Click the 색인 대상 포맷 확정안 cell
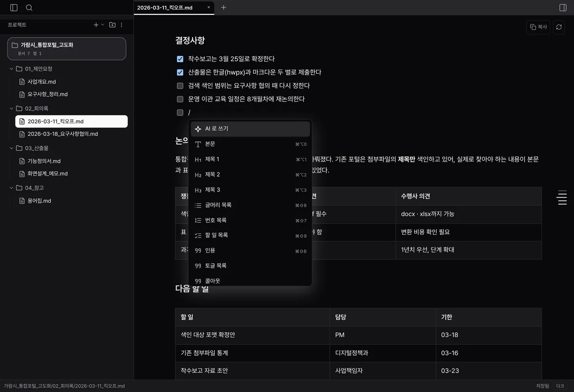 (x=253, y=335)
